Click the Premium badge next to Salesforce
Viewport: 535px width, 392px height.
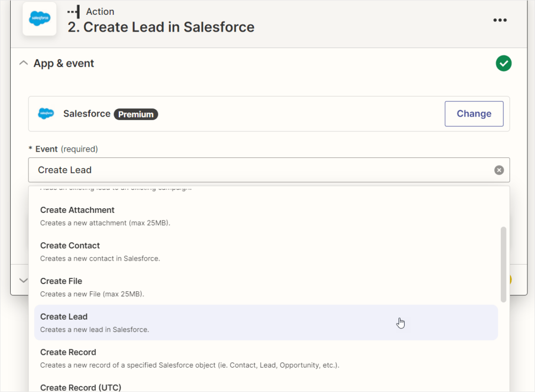[136, 114]
